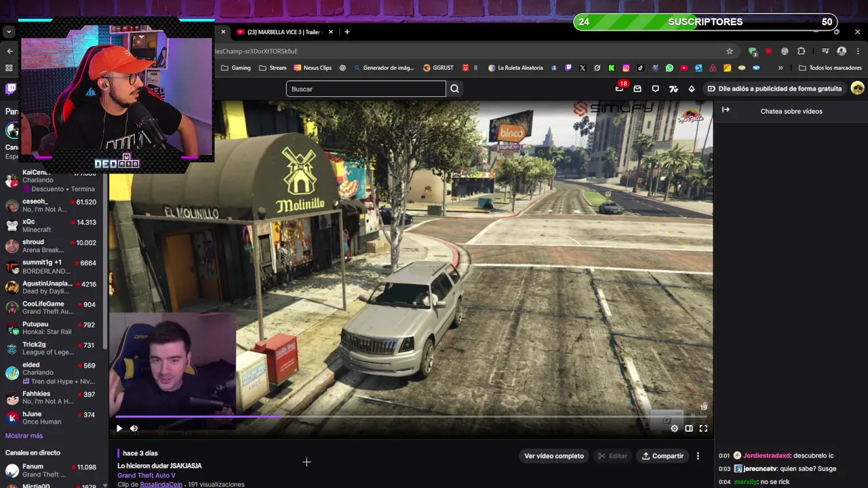Open a new browser tab
This screenshot has height=488, width=868.
pyautogui.click(x=347, y=32)
